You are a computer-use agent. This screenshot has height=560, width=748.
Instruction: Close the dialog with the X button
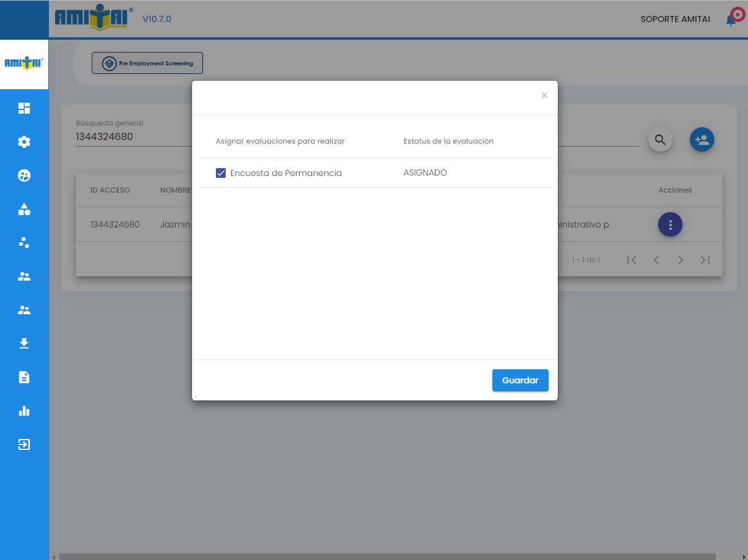[x=544, y=95]
